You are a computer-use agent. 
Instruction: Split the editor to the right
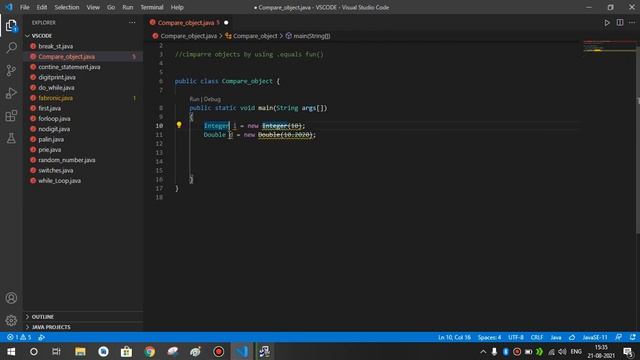pyautogui.click(x=620, y=23)
